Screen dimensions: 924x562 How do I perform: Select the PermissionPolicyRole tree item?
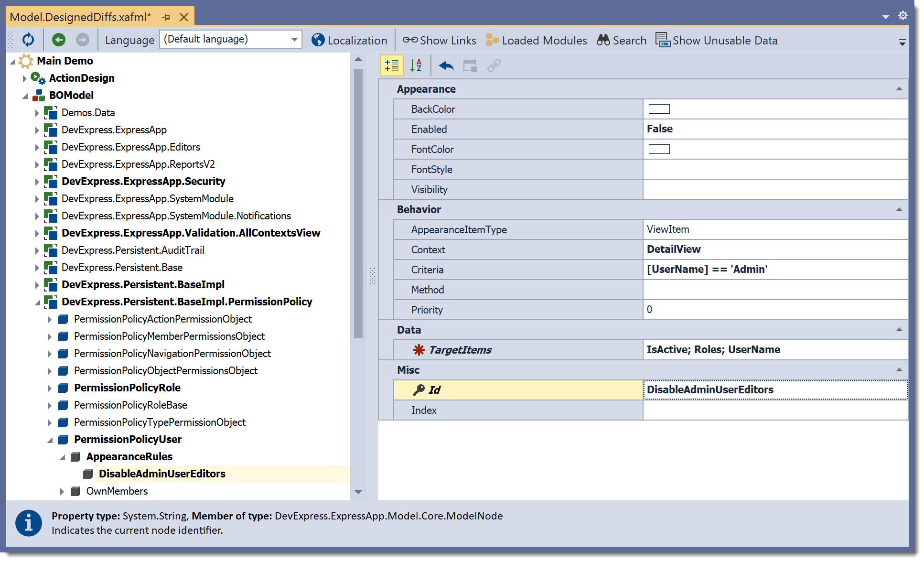click(127, 388)
